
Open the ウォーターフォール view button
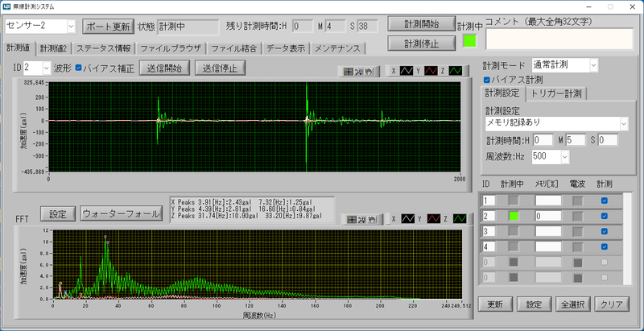[120, 213]
